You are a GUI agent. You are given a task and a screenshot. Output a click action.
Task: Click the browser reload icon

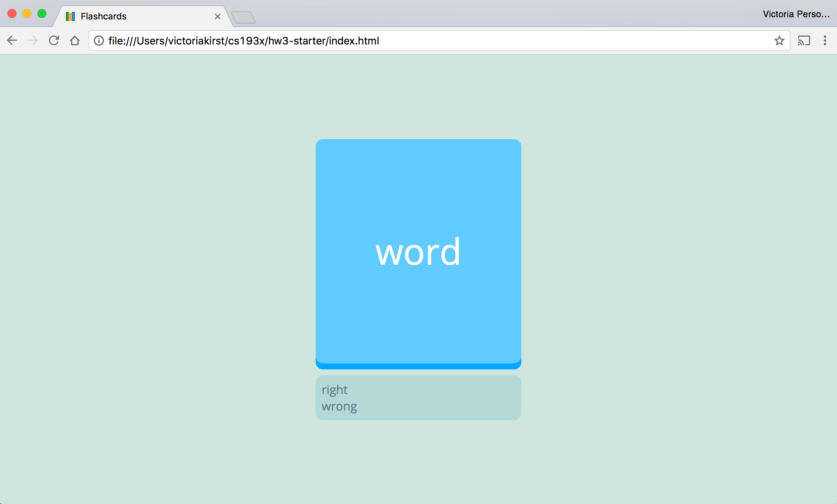[x=54, y=40]
